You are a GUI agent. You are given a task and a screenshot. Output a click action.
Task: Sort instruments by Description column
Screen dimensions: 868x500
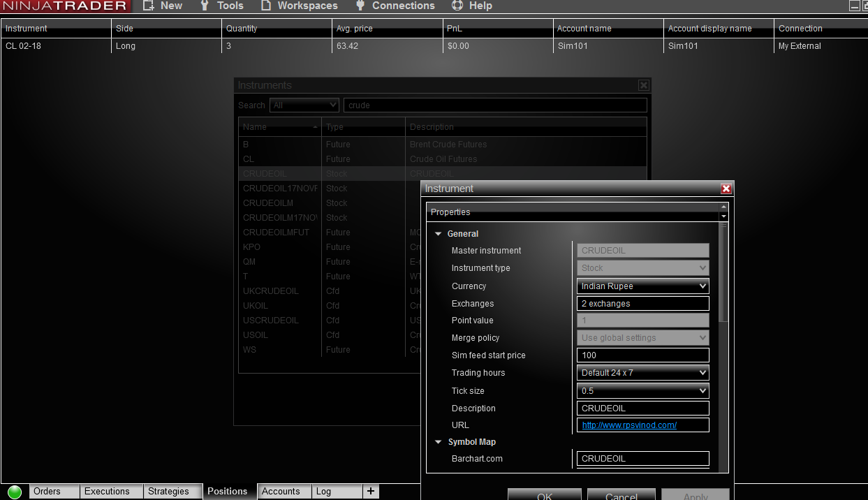point(526,127)
